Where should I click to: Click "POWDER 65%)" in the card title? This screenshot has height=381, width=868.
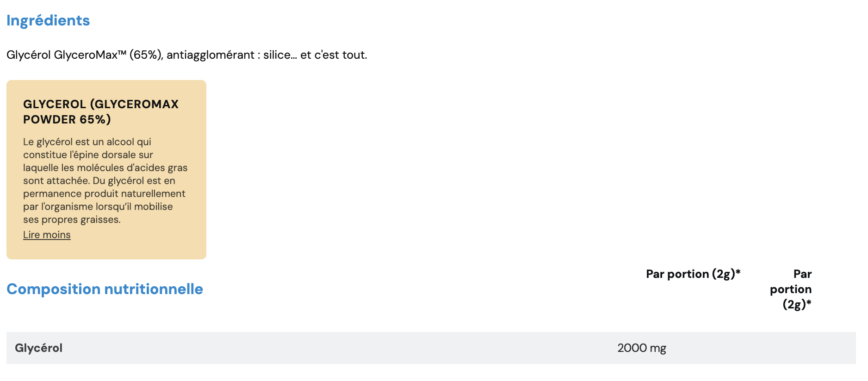tap(67, 119)
